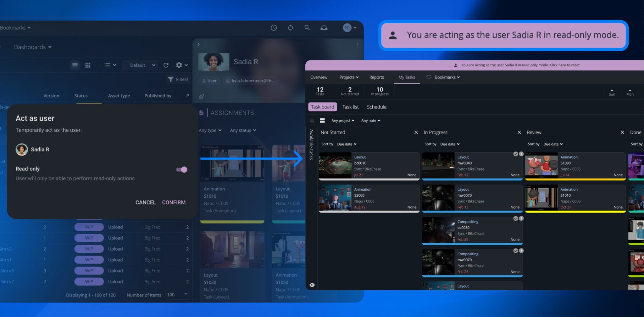Collapse the Sadia R side panel arrow

pos(198,45)
